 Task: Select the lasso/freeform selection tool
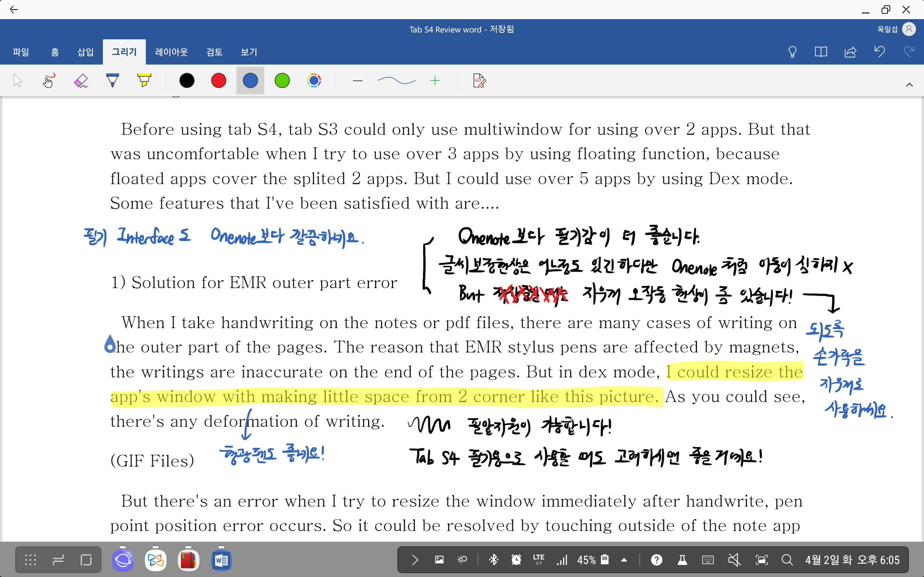coord(48,81)
